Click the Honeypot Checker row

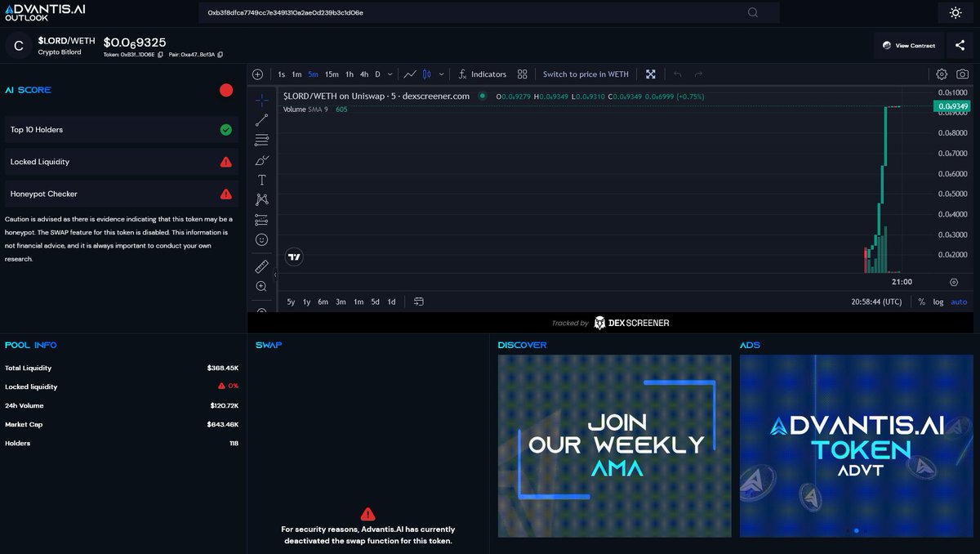(122, 194)
